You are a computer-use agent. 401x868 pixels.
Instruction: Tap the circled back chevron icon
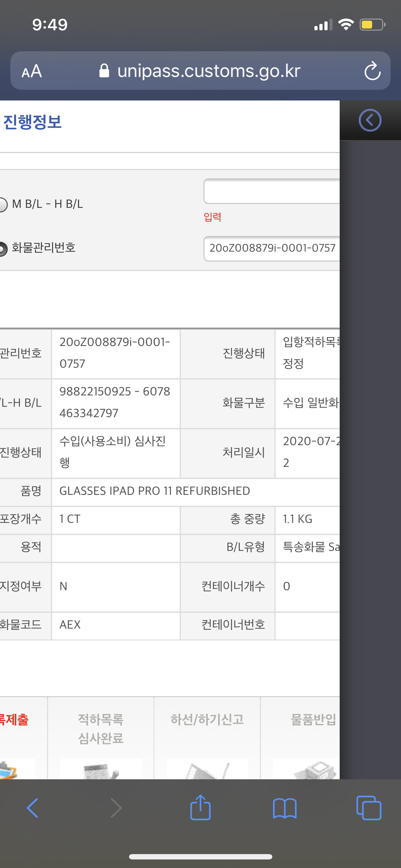[x=370, y=120]
